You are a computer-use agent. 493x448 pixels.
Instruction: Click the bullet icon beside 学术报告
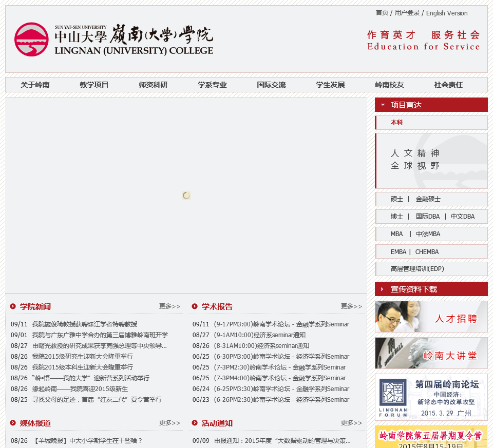point(195,306)
